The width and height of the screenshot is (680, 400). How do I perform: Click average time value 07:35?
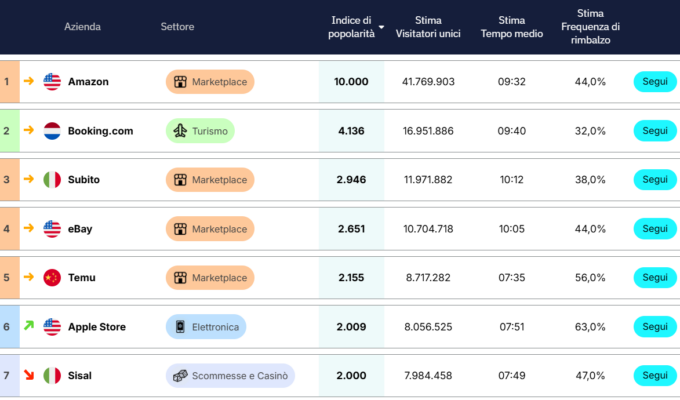[x=512, y=278]
